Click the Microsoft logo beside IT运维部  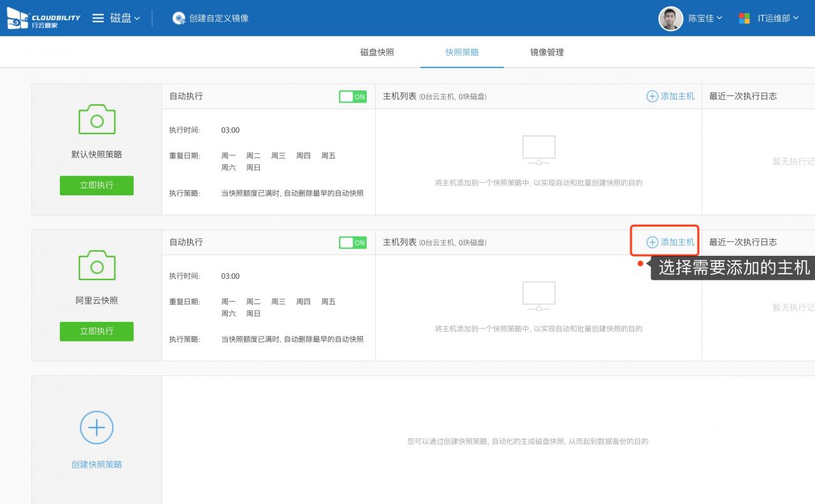click(744, 18)
